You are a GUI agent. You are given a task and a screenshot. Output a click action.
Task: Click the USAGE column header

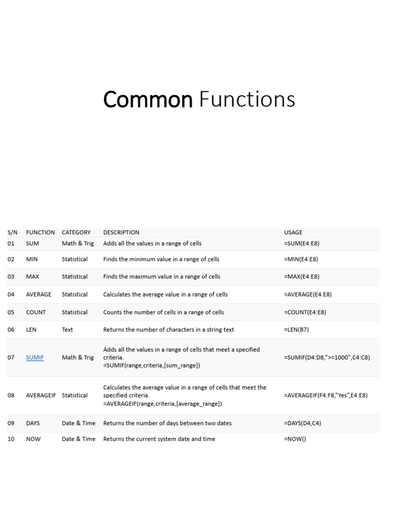click(x=293, y=232)
